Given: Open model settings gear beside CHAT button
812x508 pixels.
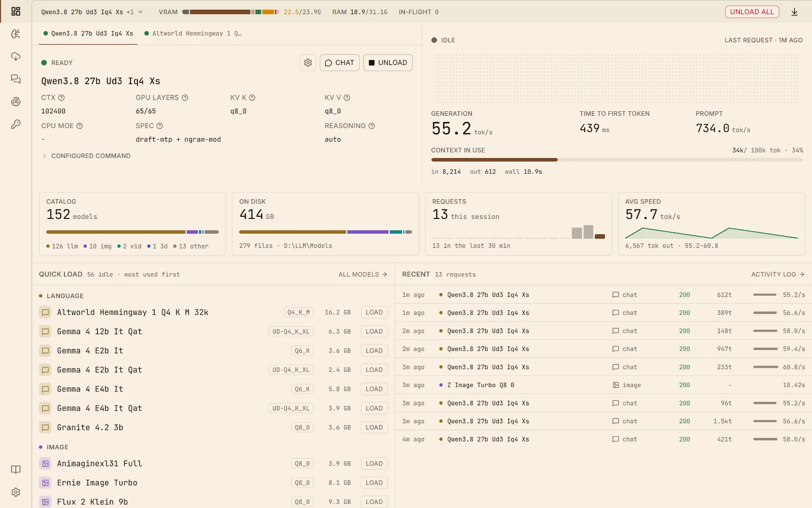Looking at the screenshot, I should pos(308,62).
